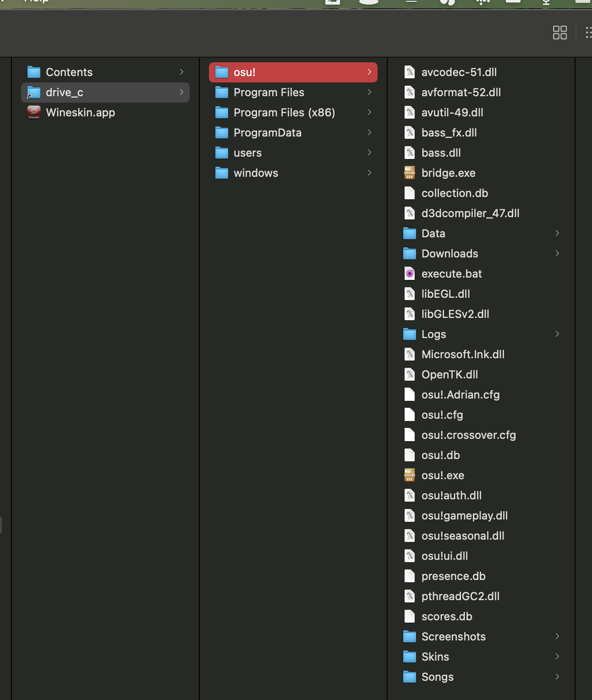592x700 pixels.
Task: Click the collection.db document icon
Action: [x=410, y=193]
